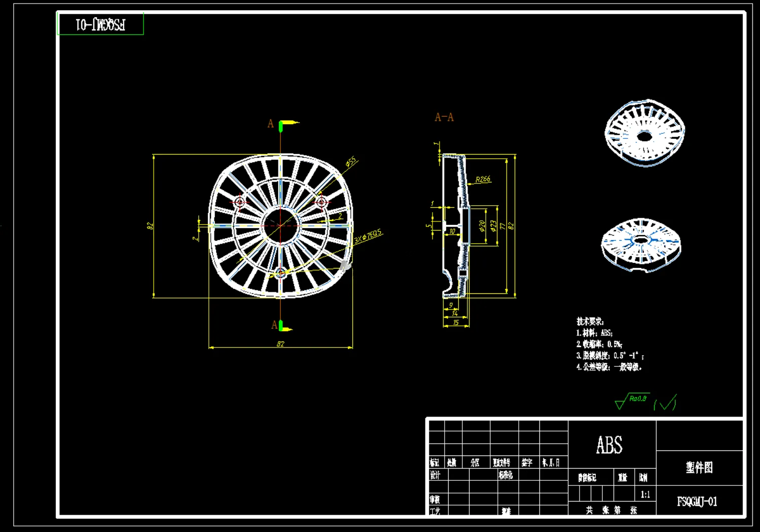
Task: Click the '年月日' title block cell
Action: point(551,463)
